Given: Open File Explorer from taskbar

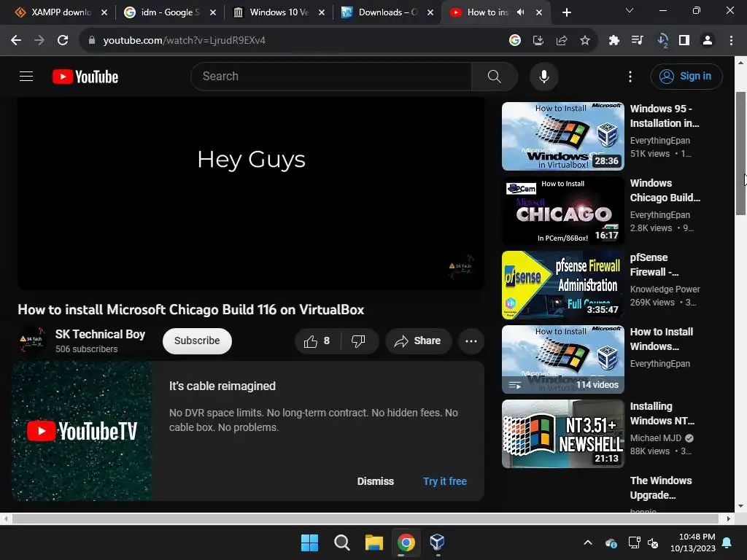Looking at the screenshot, I should [374, 542].
